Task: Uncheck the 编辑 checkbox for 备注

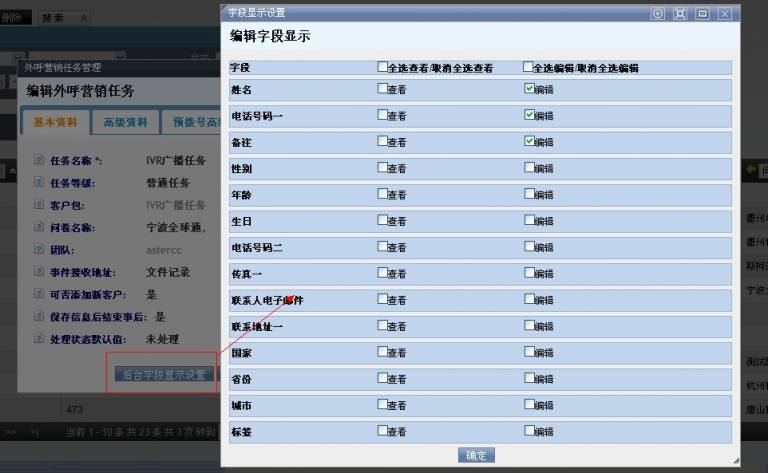Action: click(529, 141)
